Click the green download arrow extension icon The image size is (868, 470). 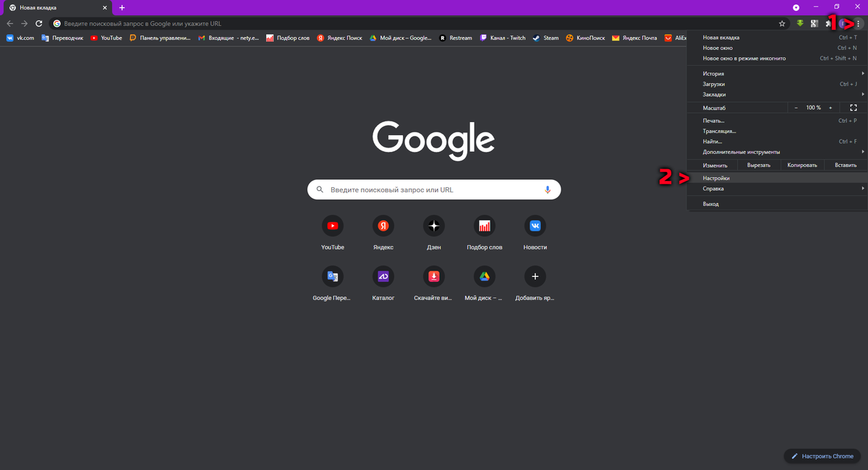pyautogui.click(x=800, y=24)
